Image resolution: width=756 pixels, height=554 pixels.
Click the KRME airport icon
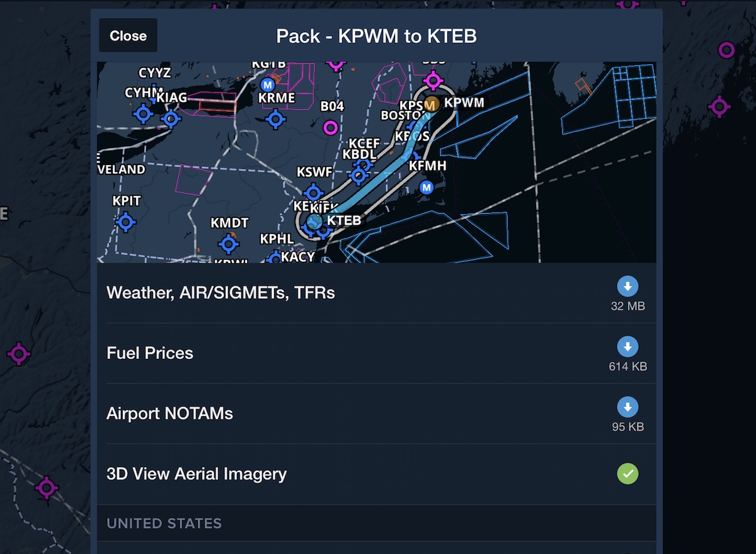[275, 118]
